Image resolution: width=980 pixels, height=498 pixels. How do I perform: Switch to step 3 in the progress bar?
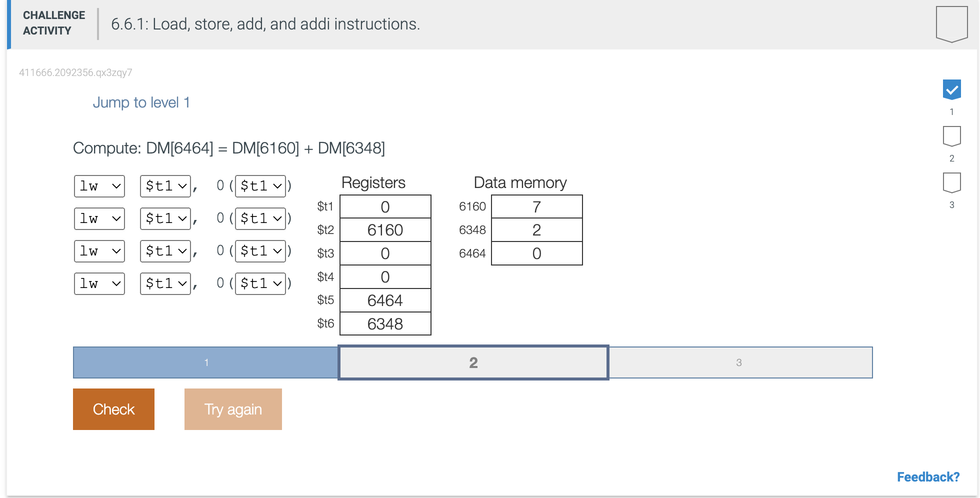[x=739, y=362]
